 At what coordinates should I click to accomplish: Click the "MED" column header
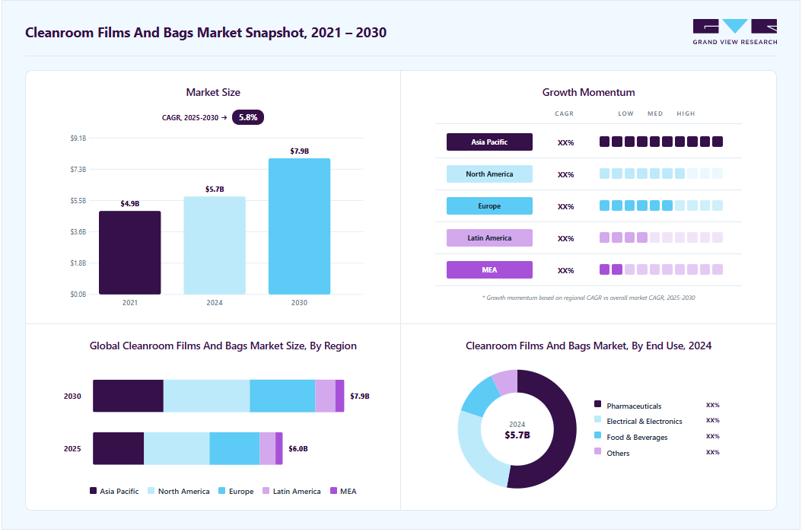click(x=655, y=113)
